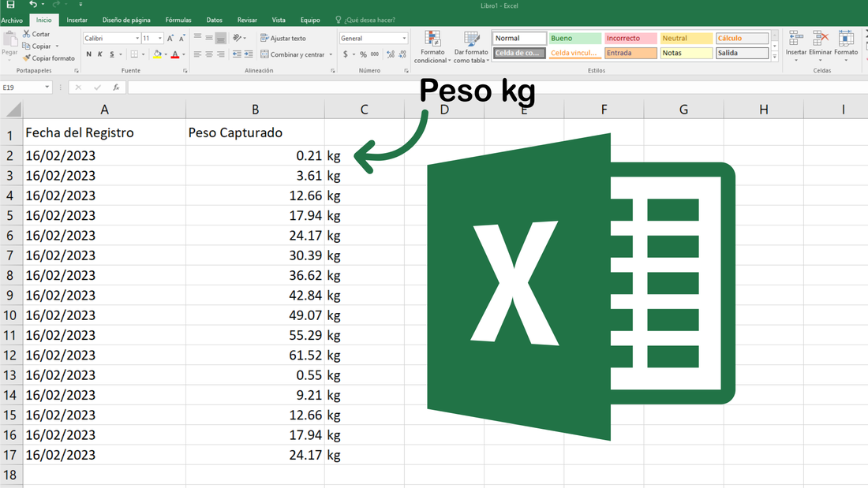Screen dimensions: 868x488
Task: Open Formato condicional menu
Action: 432,47
